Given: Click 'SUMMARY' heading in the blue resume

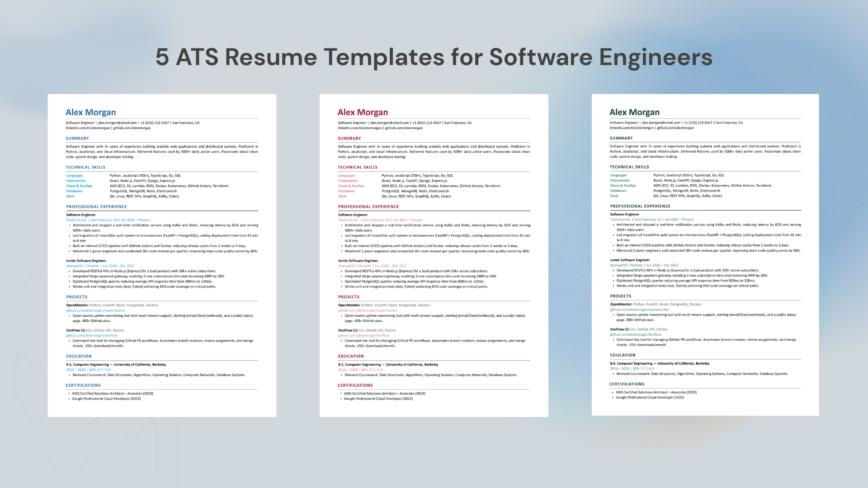Looking at the screenshot, I should (x=77, y=138).
